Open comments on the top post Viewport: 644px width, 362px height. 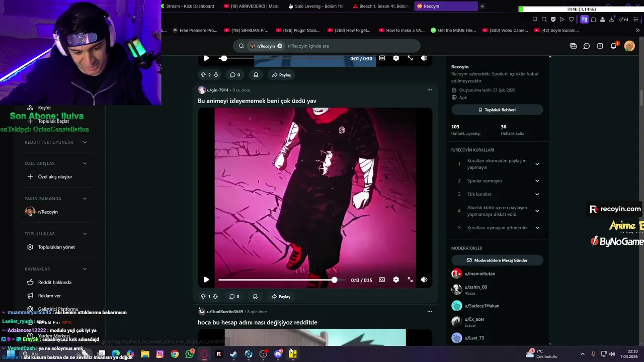234,75
